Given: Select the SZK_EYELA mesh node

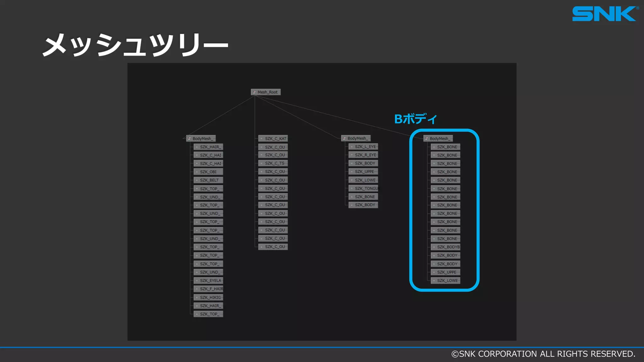Looking at the screenshot, I should [x=210, y=281].
